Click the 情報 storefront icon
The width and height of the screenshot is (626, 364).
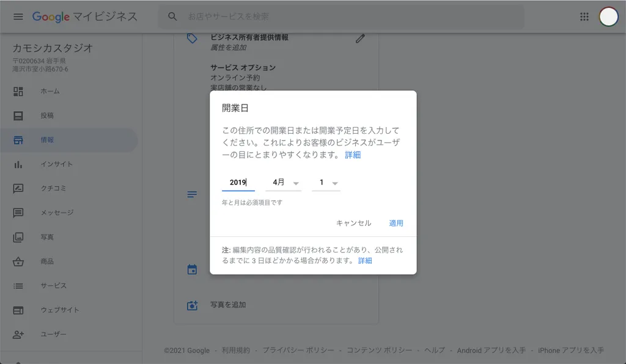click(x=18, y=140)
